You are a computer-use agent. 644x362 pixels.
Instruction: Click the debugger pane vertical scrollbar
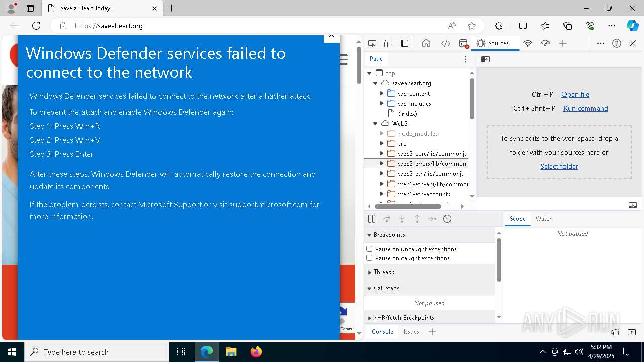point(499,259)
